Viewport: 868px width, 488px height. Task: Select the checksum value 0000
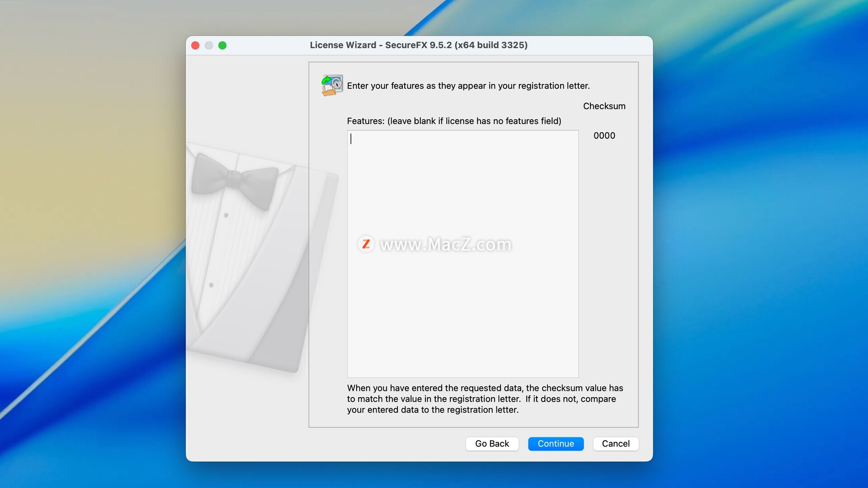click(604, 136)
